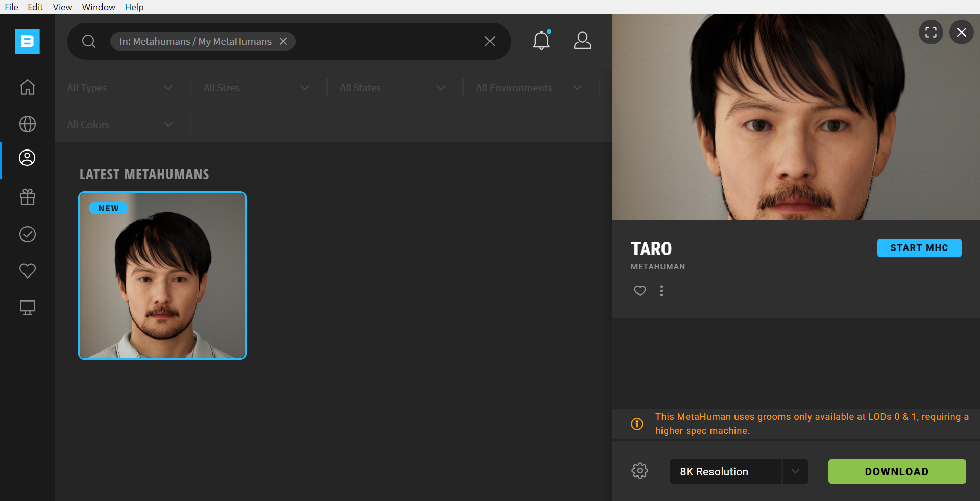Open the File menu
Viewport: 980px width, 501px height.
pyautogui.click(x=11, y=7)
